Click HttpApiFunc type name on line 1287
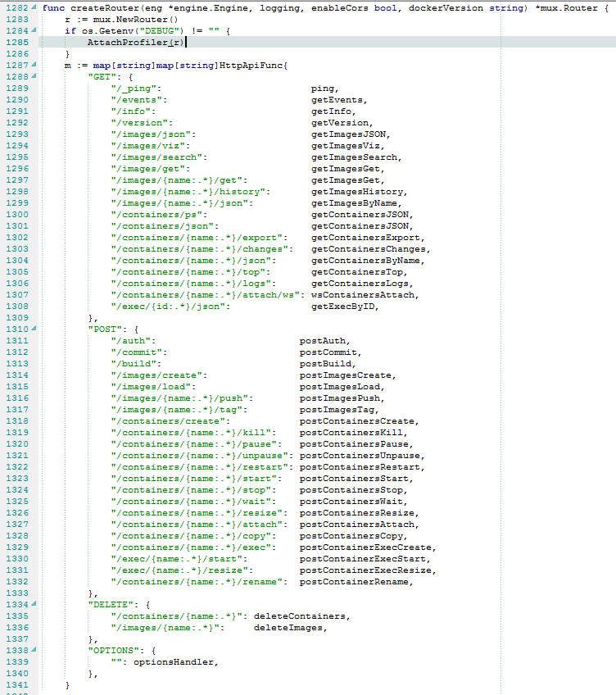 tap(251, 66)
